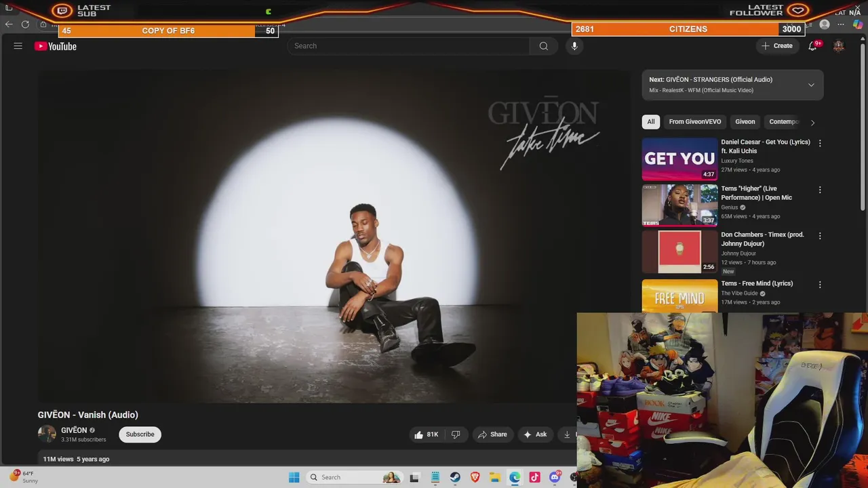This screenshot has height=488, width=868.
Task: Start voice search with the microphone icon
Action: point(574,46)
